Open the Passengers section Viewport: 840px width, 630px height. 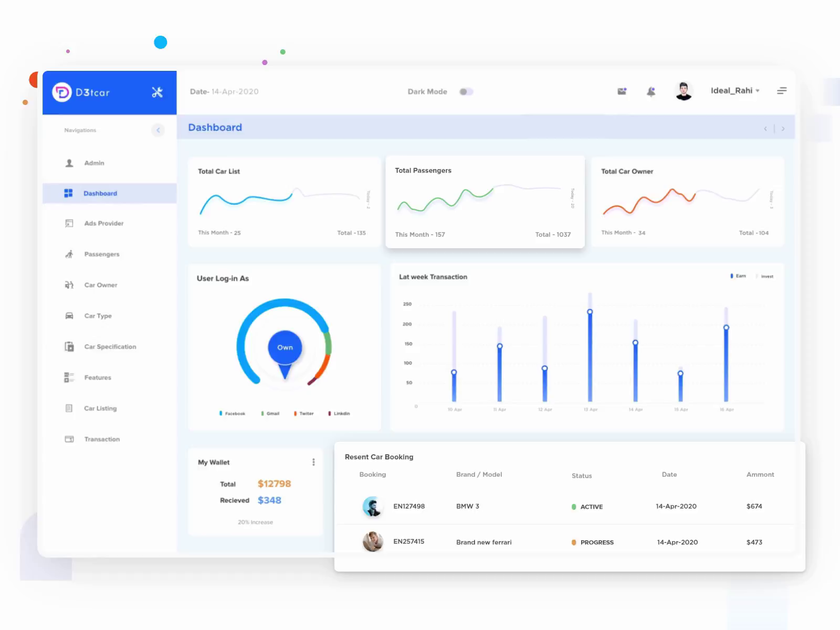(x=101, y=254)
